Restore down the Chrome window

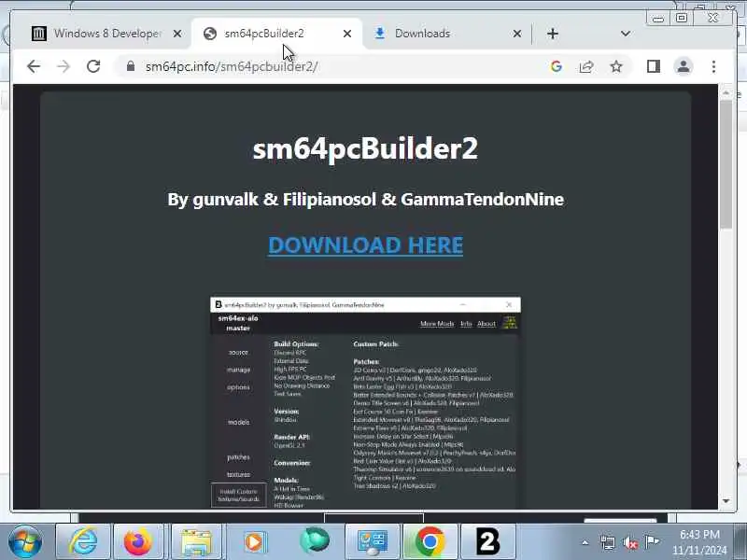(x=682, y=18)
